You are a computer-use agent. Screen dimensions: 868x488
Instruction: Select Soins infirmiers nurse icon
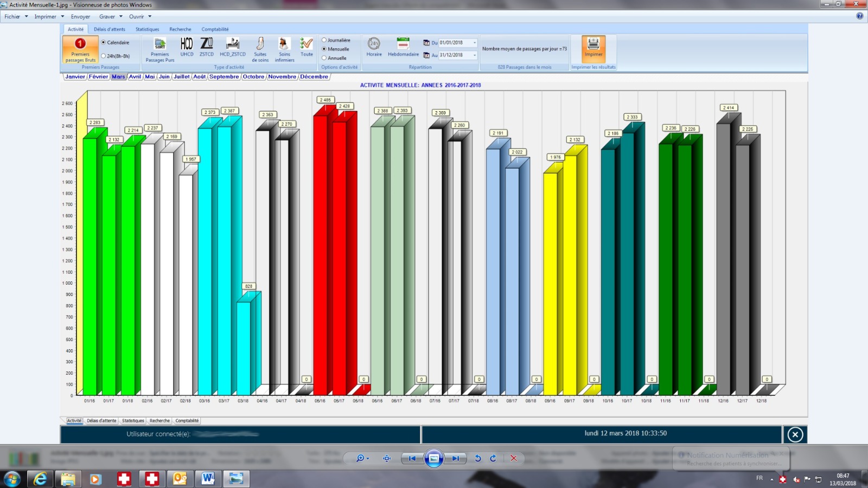(284, 49)
